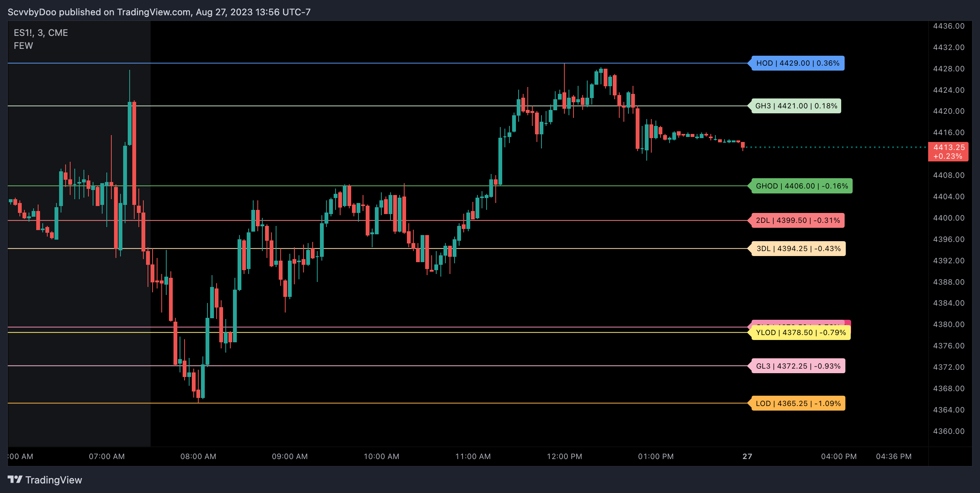Click 11:00 AM on the time axis

tap(473, 457)
